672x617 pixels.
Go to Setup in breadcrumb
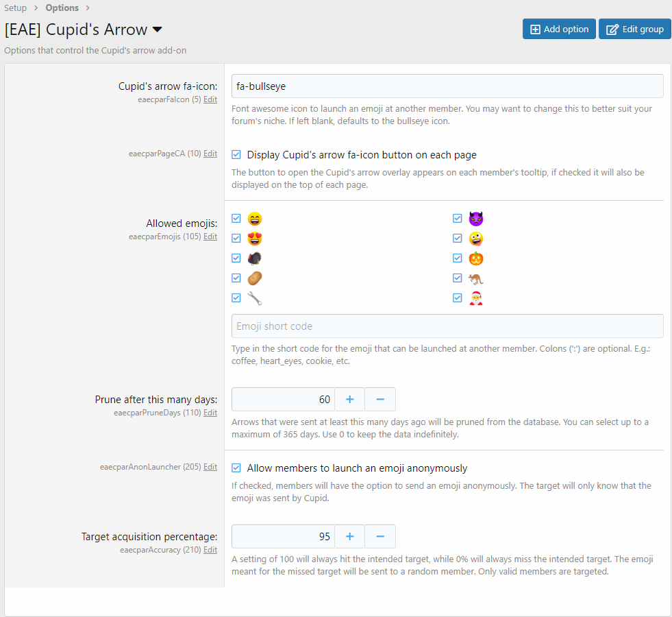tap(16, 8)
